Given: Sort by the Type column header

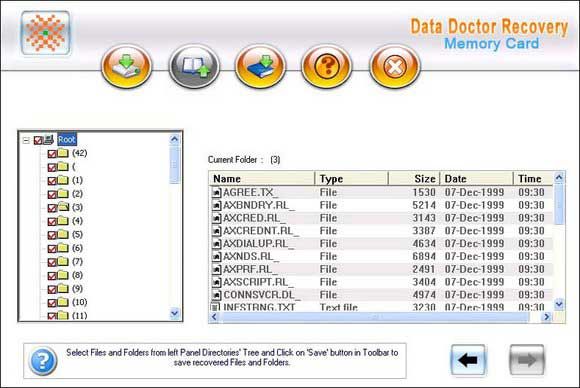Looking at the screenshot, I should 351,179.
